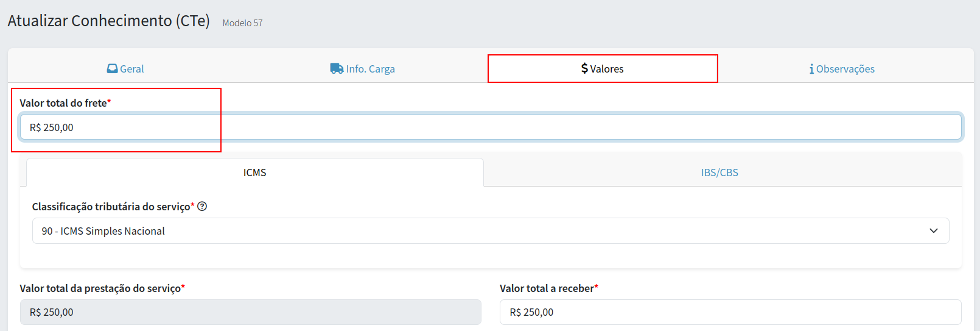
Task: Click the help icon next to Classificação tributária
Action: tap(202, 207)
